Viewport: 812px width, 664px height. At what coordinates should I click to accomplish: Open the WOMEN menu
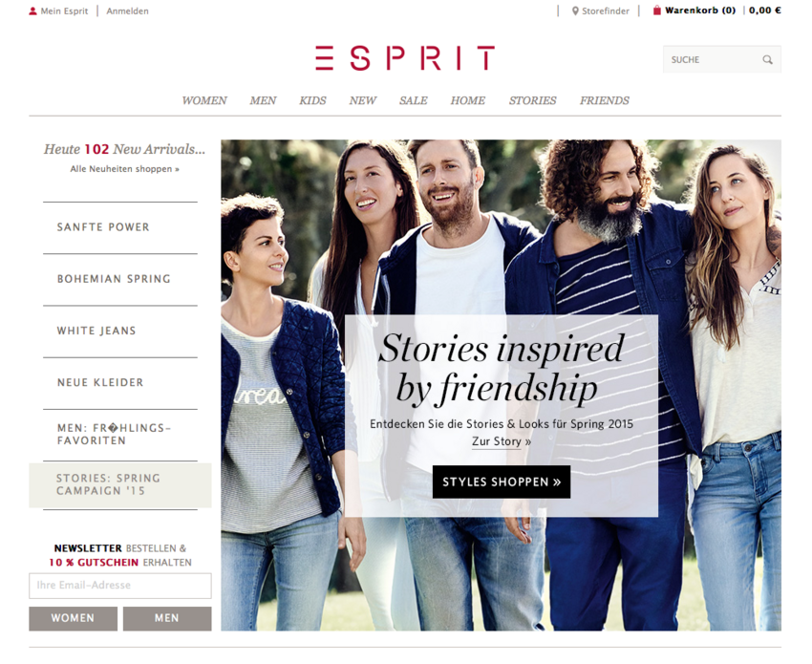click(x=204, y=100)
